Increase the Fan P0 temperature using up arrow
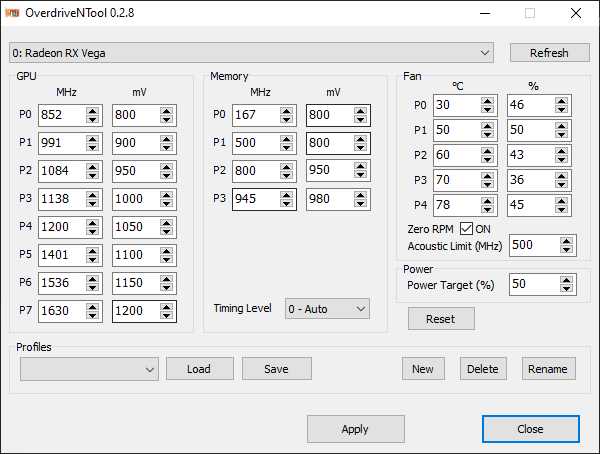Image resolution: width=600 pixels, height=454 pixels. click(488, 100)
